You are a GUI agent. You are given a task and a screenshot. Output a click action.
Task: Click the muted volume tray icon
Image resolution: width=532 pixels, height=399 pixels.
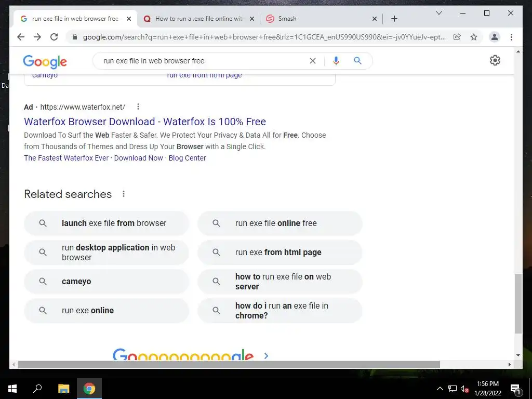464,389
